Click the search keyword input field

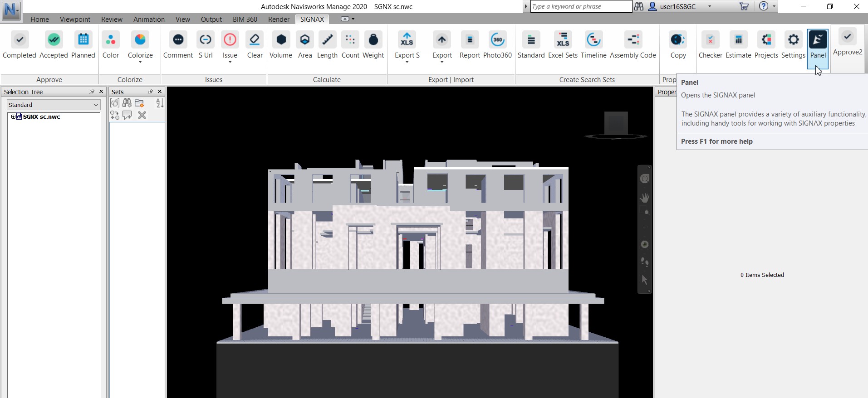click(x=581, y=6)
